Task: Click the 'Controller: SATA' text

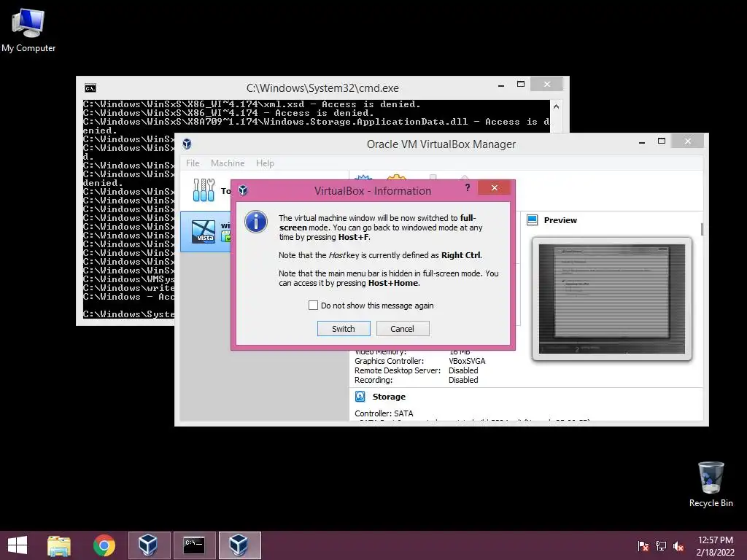Action: point(384,413)
